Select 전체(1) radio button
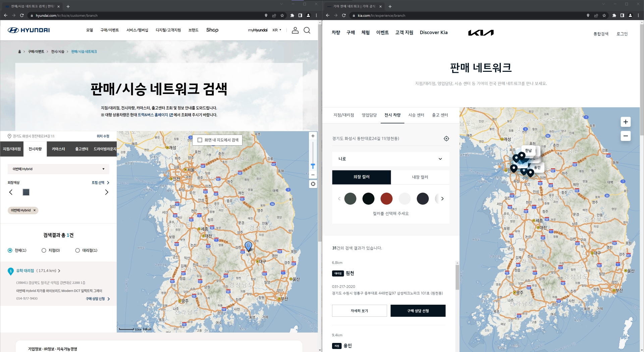 pos(10,250)
